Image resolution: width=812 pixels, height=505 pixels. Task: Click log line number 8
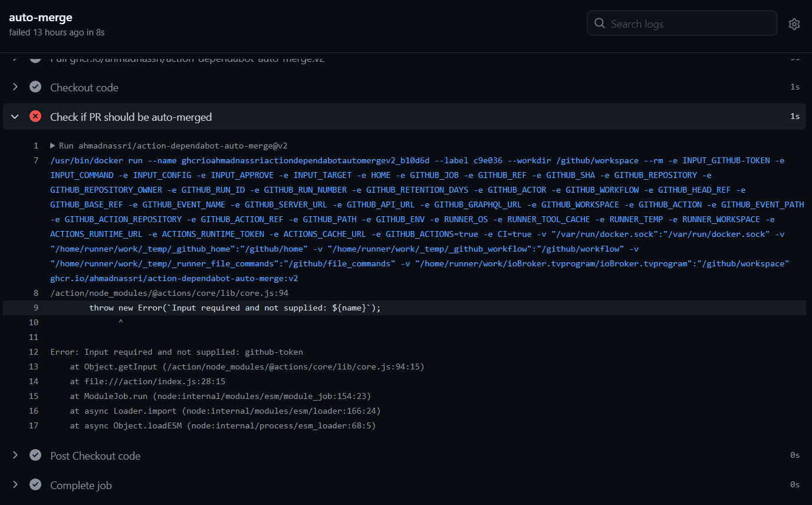(x=36, y=293)
